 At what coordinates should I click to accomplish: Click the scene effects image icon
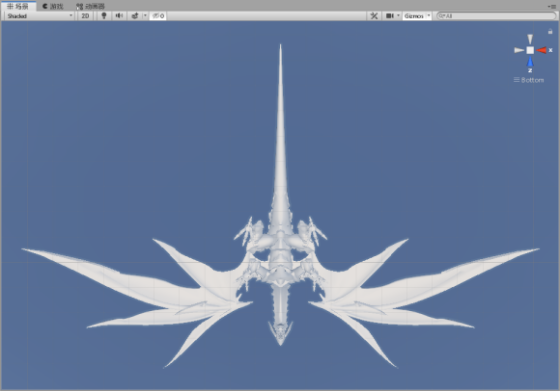[135, 16]
